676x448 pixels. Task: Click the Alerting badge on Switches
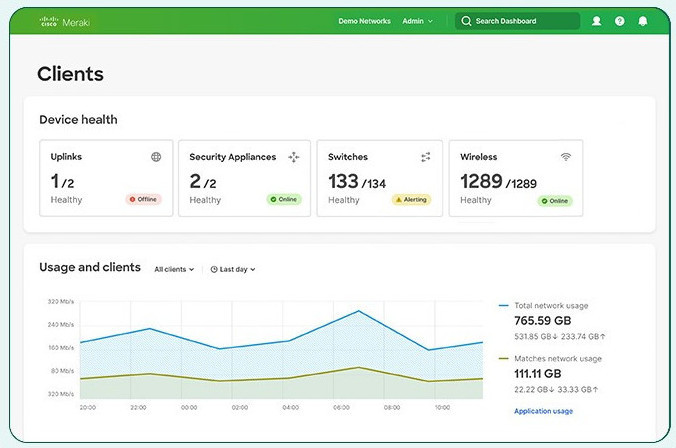click(411, 200)
